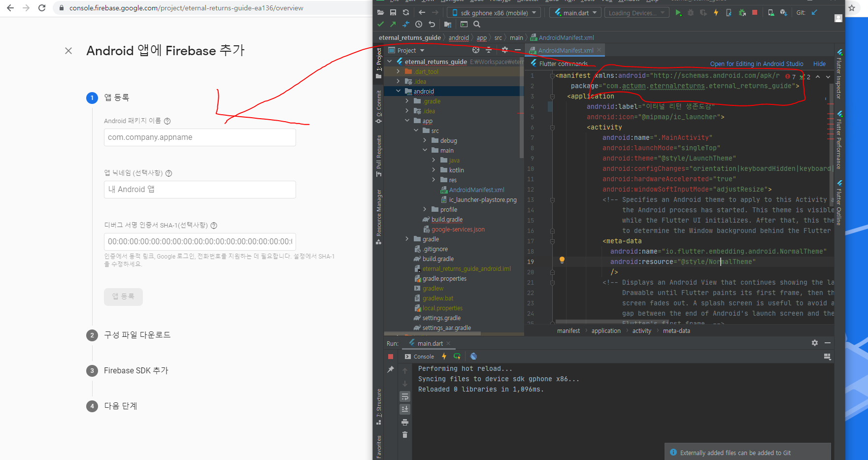Open the Commit tool window tab

378,107
